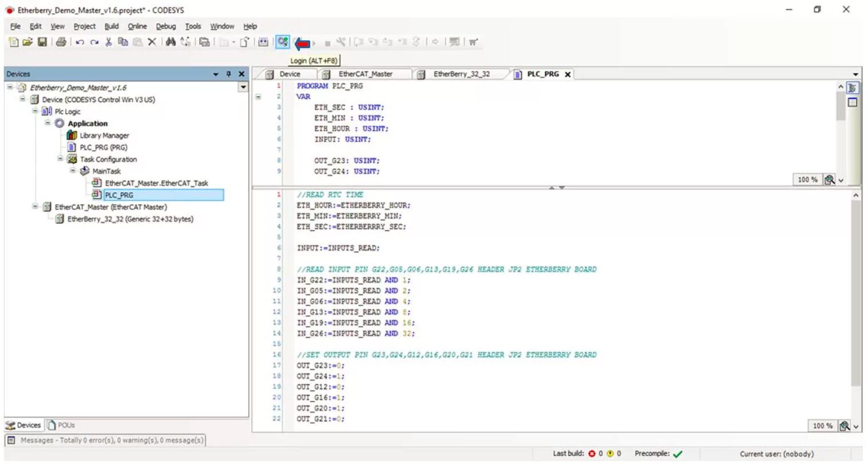Switch to the Device editor tab
Image resolution: width=868 pixels, height=465 pixels.
[x=289, y=74]
